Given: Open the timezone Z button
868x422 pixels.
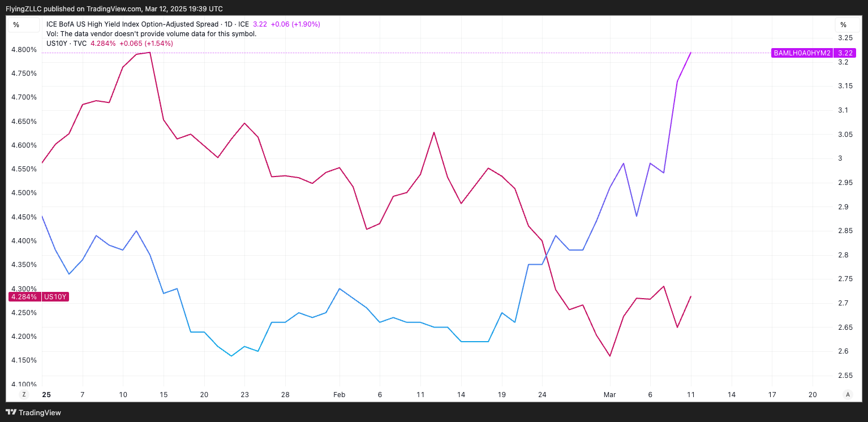Looking at the screenshot, I should click(x=24, y=394).
